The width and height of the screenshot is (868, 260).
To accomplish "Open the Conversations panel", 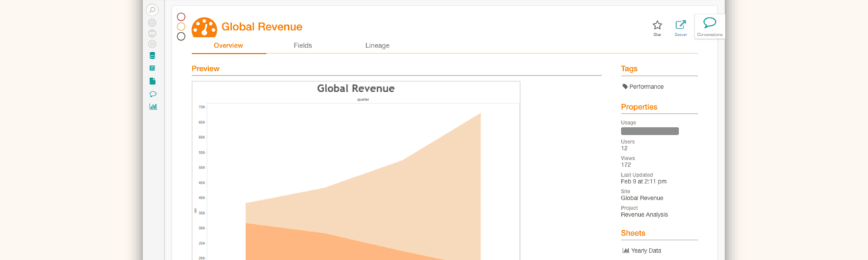I will click(x=710, y=26).
